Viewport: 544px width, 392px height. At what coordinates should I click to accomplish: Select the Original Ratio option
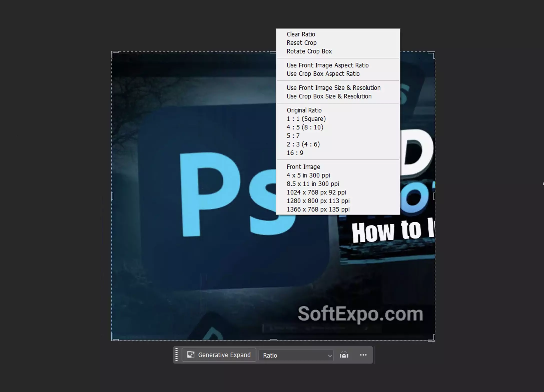(304, 110)
